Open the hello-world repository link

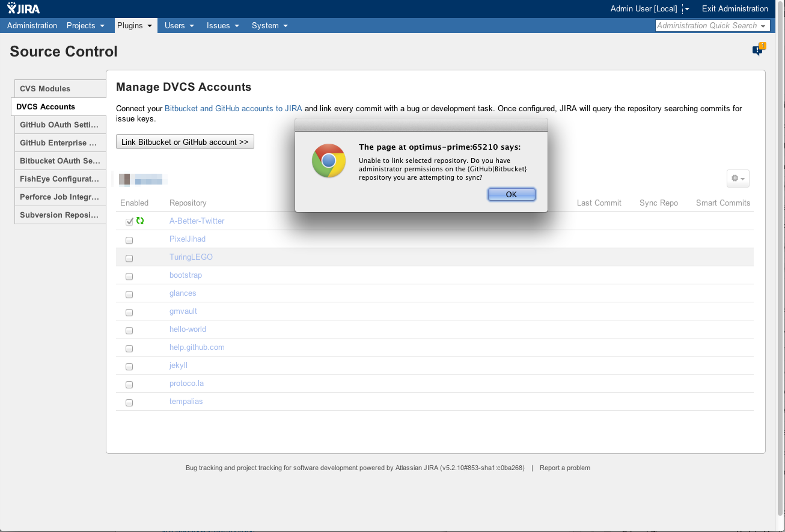coord(188,329)
